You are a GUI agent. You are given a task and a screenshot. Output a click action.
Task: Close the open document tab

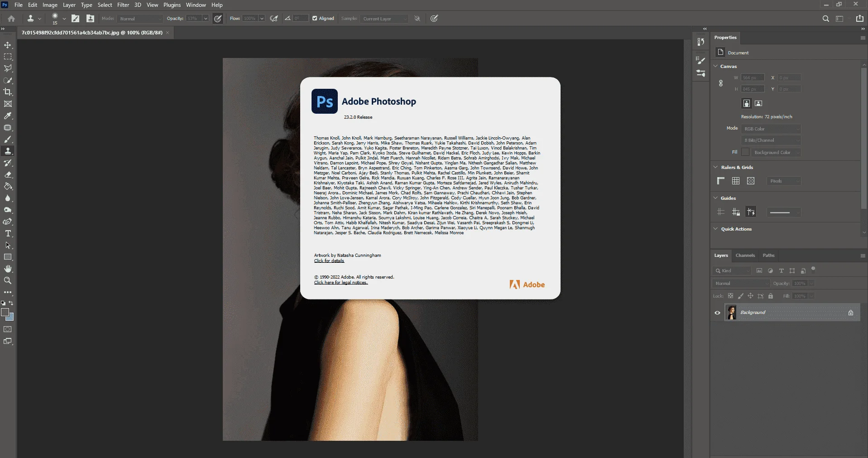[168, 33]
